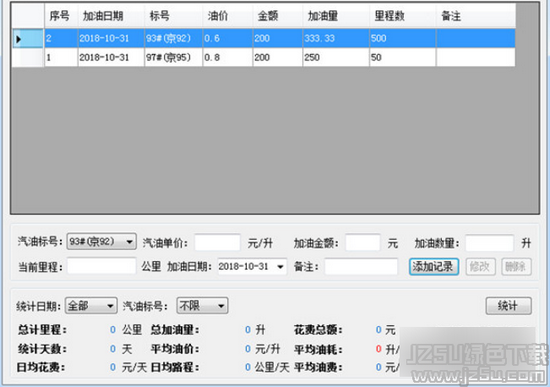Click the 删除 button
The width and height of the screenshot is (550, 387).
coord(516,267)
